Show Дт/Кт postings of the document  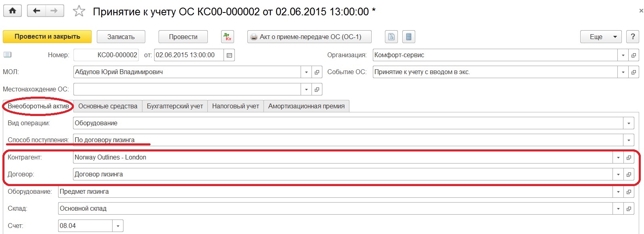(228, 37)
